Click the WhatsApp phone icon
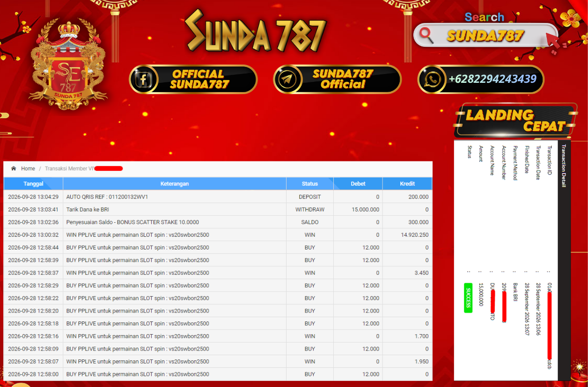Screen dimensions: 588x387 click(432, 79)
